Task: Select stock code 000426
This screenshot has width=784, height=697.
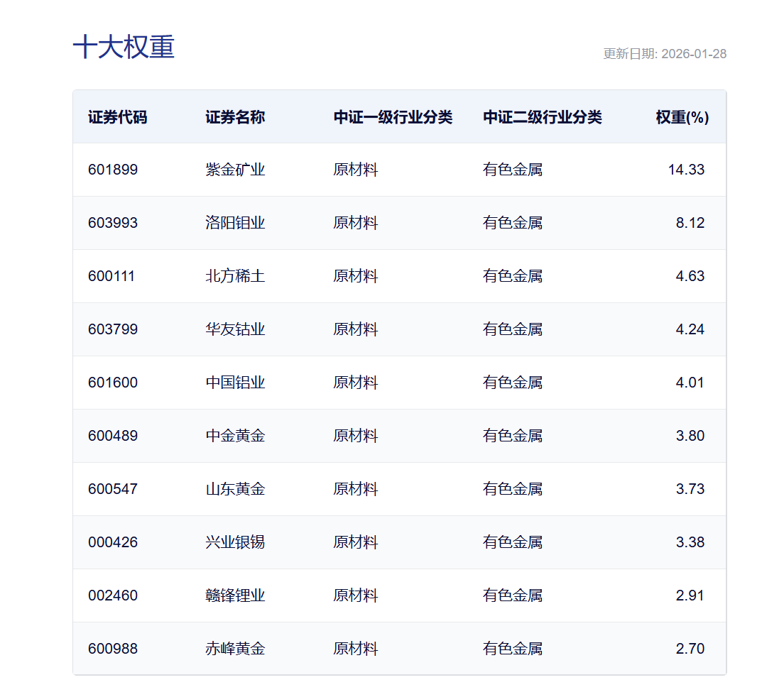Action: pos(113,542)
